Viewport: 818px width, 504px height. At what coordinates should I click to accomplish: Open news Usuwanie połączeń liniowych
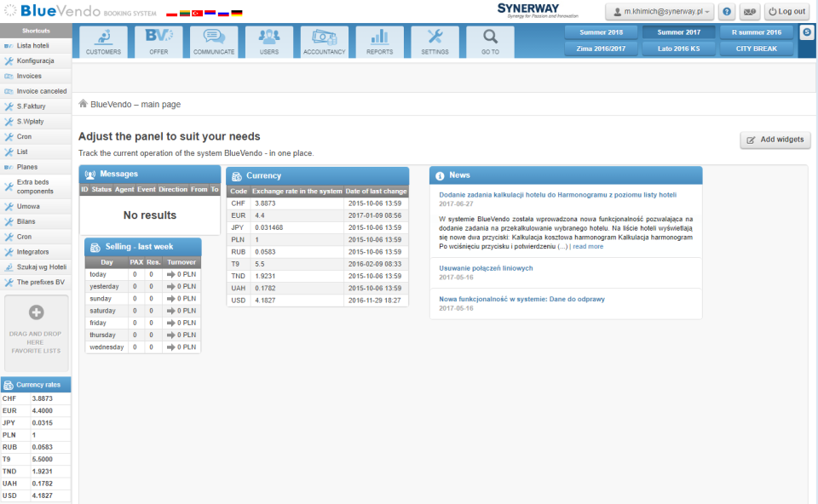[486, 268]
